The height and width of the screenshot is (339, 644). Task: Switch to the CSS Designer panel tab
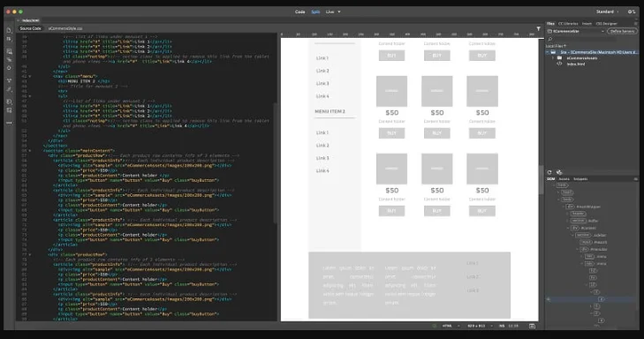click(x=607, y=24)
